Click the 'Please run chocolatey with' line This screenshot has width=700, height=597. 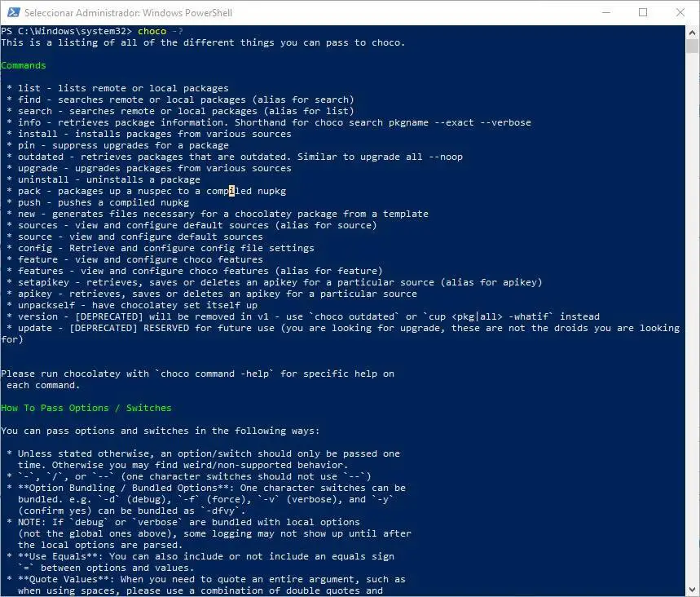point(197,374)
